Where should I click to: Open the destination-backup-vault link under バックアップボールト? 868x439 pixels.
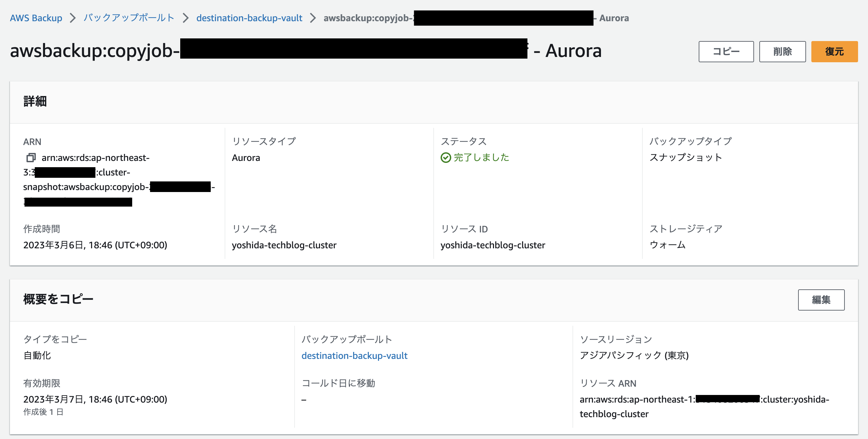(354, 356)
